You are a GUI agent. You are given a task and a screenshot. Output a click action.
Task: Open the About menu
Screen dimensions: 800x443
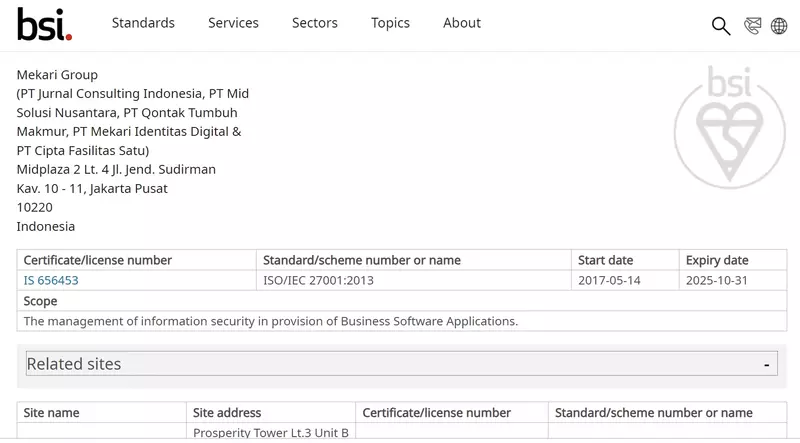coord(462,23)
